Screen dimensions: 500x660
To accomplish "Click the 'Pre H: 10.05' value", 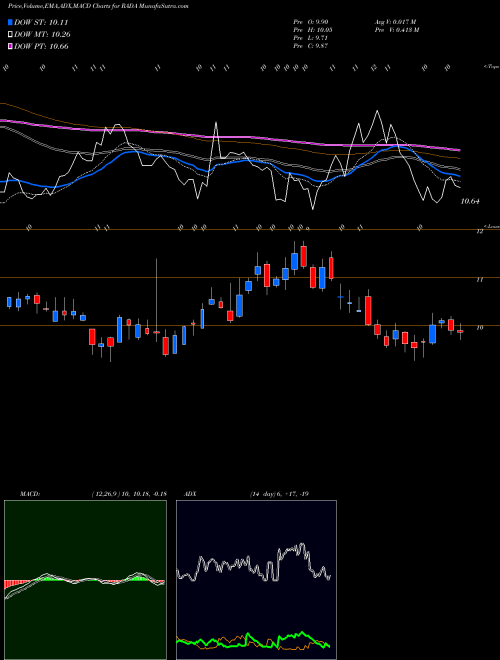I will tap(312, 30).
